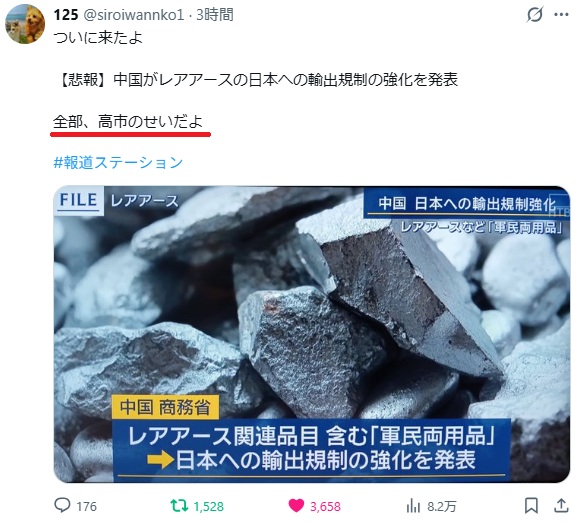Open the dog profile avatar
578x524 pixels.
click(x=25, y=24)
